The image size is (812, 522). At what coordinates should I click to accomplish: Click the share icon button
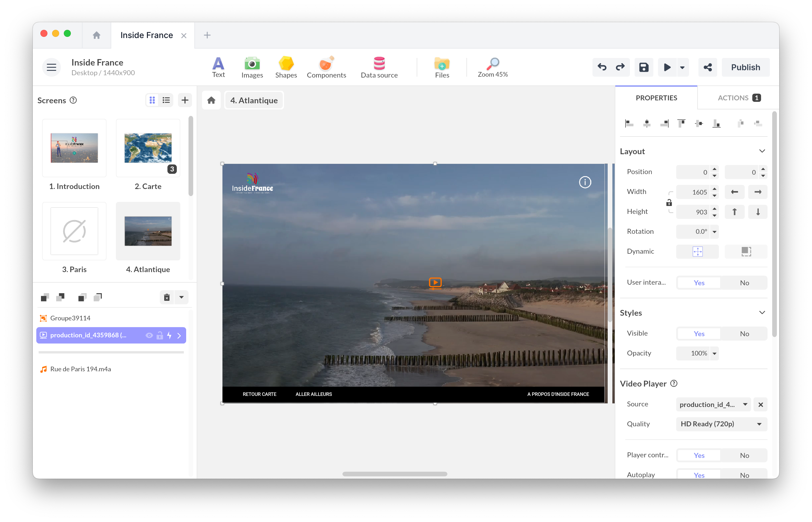pyautogui.click(x=707, y=67)
